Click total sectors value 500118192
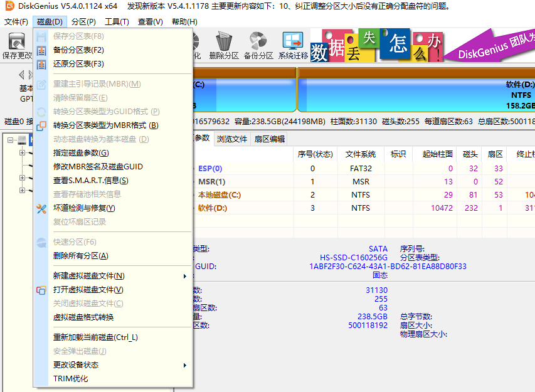 (x=368, y=326)
